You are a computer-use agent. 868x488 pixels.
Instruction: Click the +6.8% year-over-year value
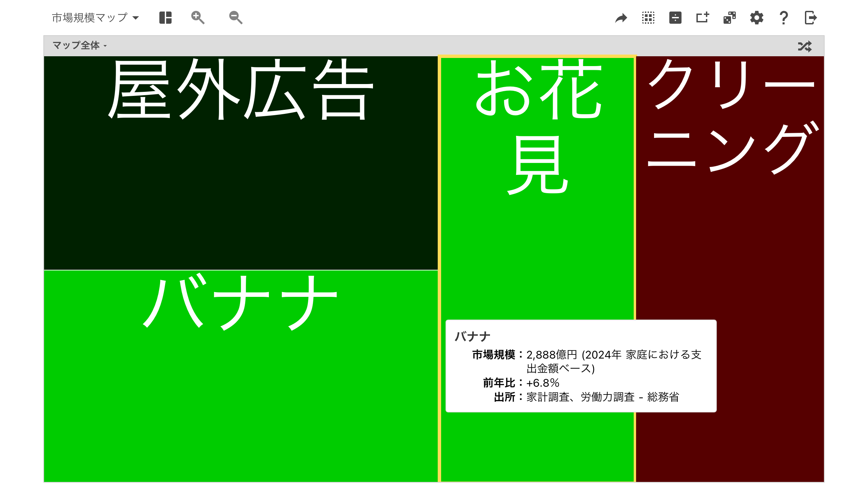coord(543,383)
